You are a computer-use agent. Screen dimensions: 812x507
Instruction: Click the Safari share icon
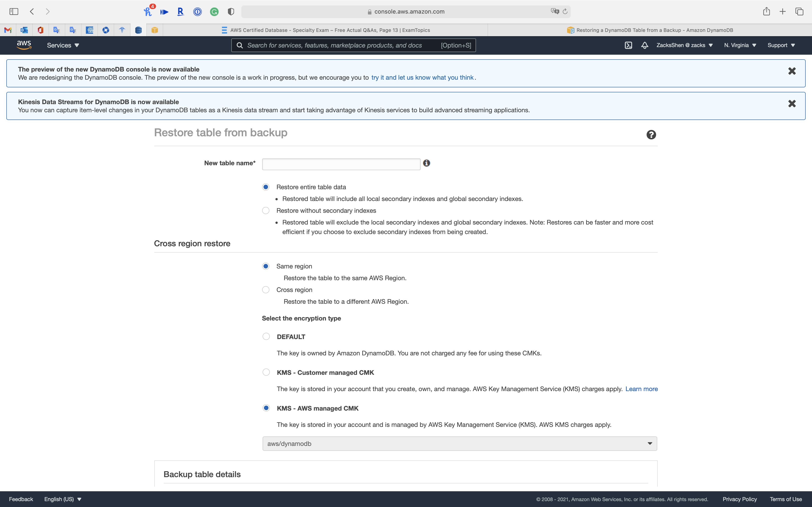[x=766, y=11]
